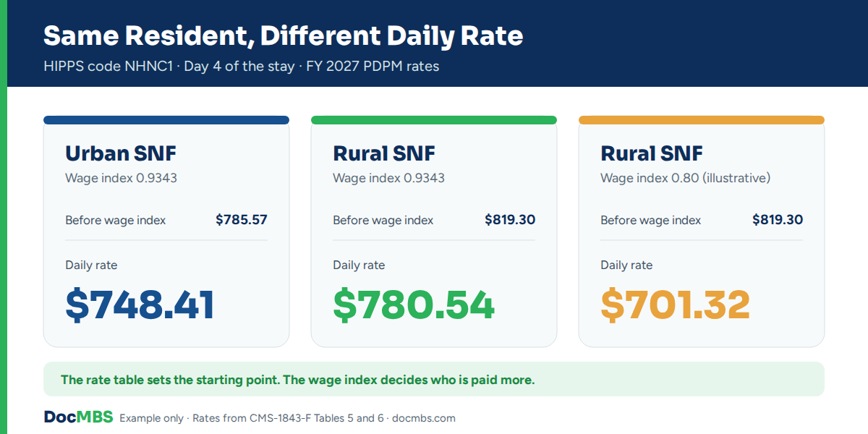Select "$819.30" in the orange Rural card

pyautogui.click(x=778, y=220)
